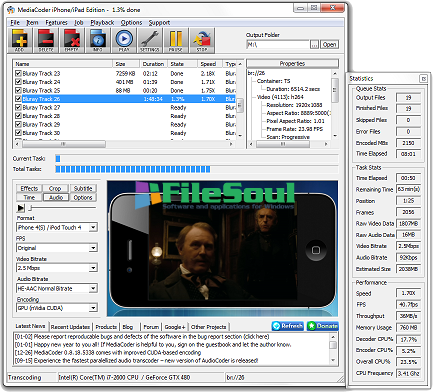Close the Statistics panel
433x392 pixels.
click(423, 78)
